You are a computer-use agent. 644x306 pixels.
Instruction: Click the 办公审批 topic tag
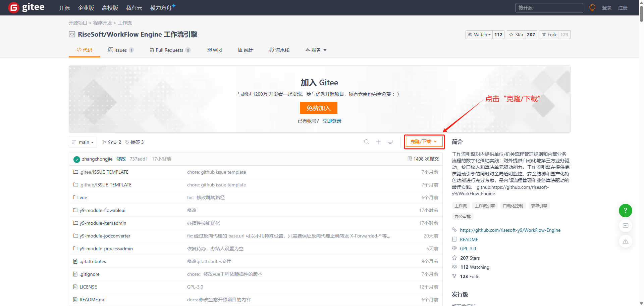(463, 217)
